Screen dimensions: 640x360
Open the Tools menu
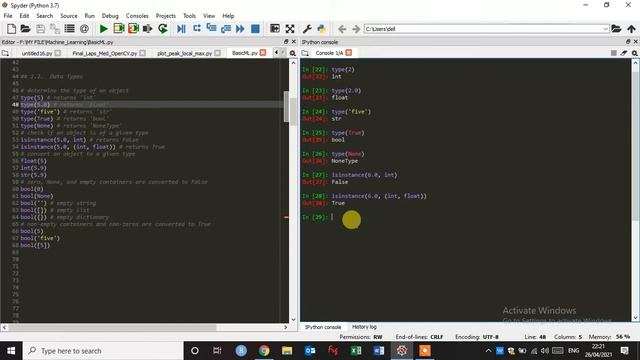pyautogui.click(x=189, y=16)
